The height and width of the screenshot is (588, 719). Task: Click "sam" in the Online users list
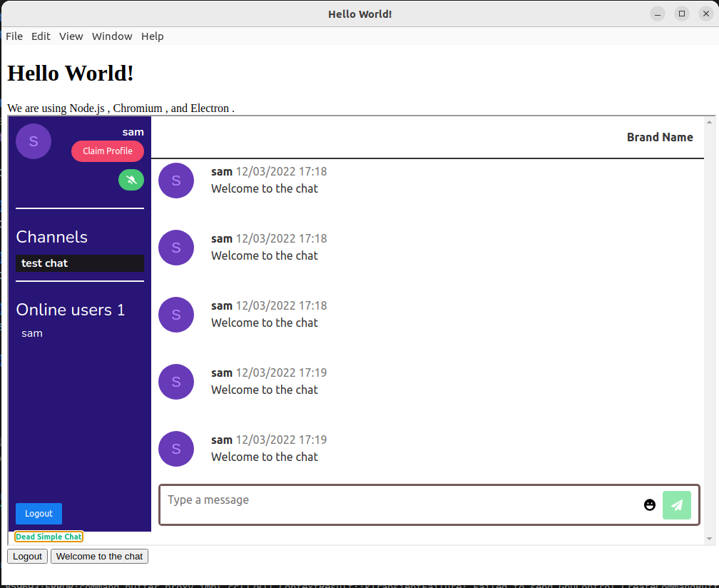31,333
